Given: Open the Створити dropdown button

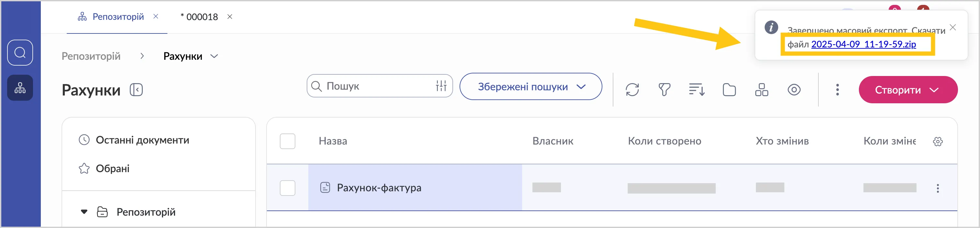Looking at the screenshot, I should (908, 90).
